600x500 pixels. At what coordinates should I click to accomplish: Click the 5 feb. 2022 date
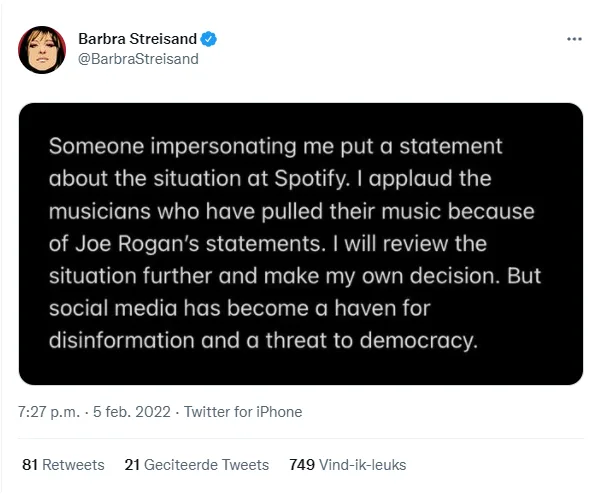pos(131,411)
